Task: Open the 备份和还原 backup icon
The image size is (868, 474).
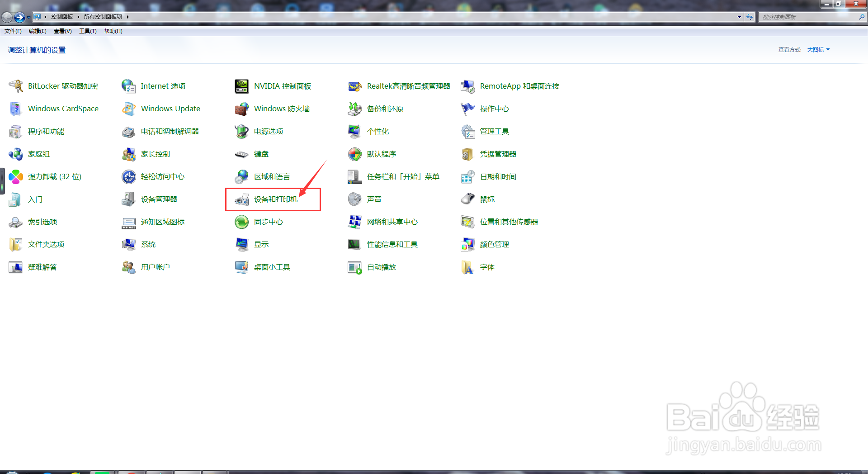Action: click(355, 109)
